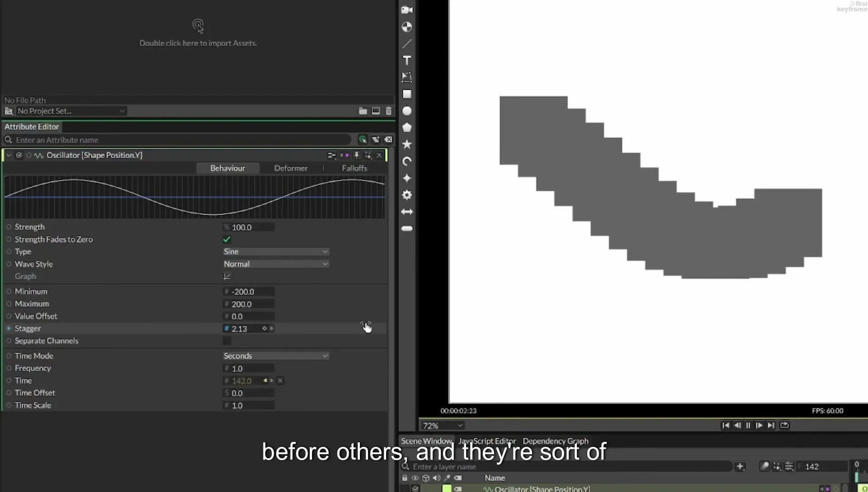868x492 pixels.
Task: Jump to first frame playback button
Action: click(x=726, y=426)
